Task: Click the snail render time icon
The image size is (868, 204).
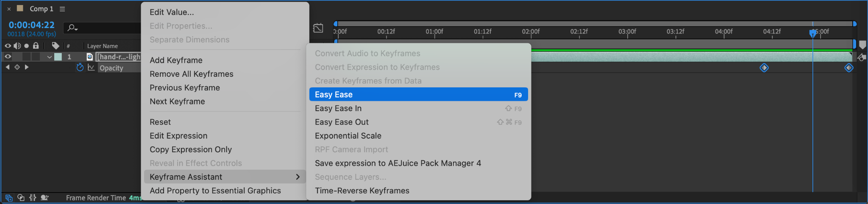Action: pos(45,198)
